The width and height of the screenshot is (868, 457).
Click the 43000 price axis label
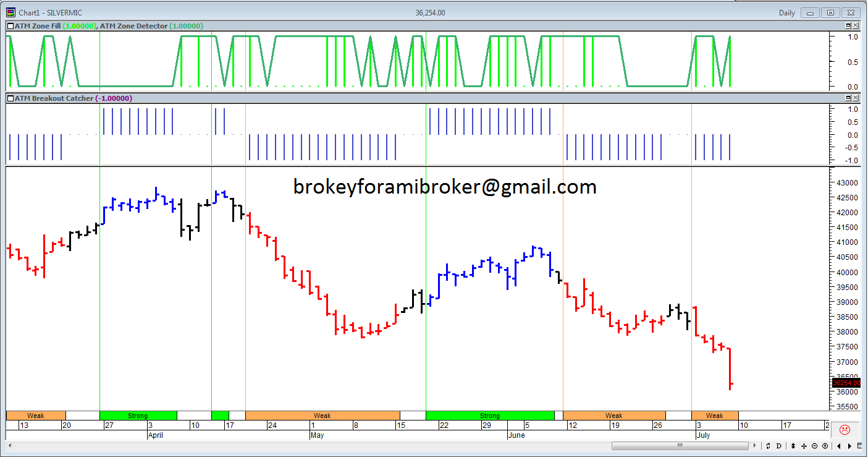coord(846,182)
